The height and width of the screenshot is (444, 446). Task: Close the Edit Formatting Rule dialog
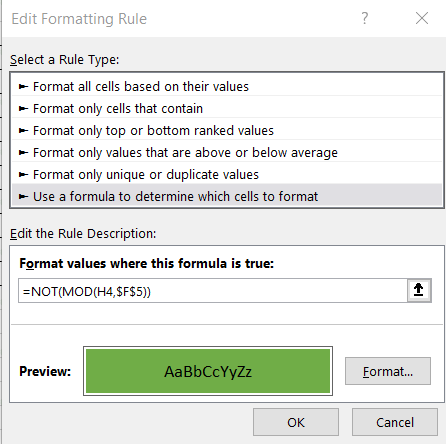click(422, 18)
